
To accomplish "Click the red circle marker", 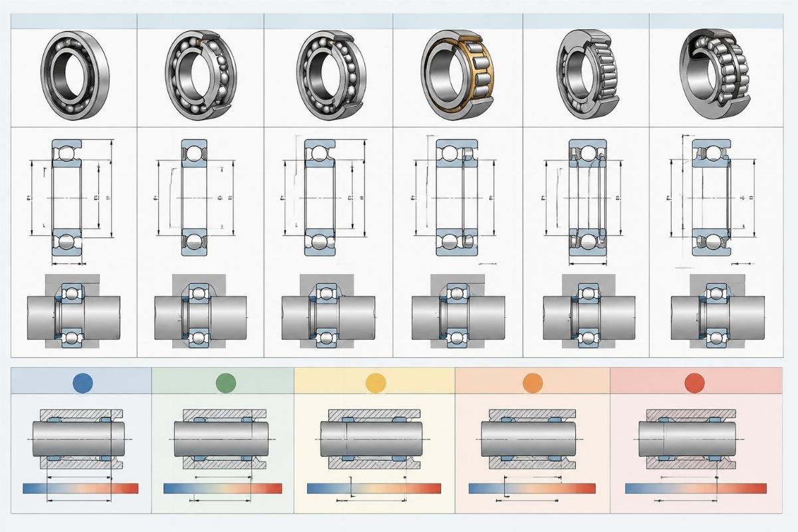I will pyautogui.click(x=694, y=382).
